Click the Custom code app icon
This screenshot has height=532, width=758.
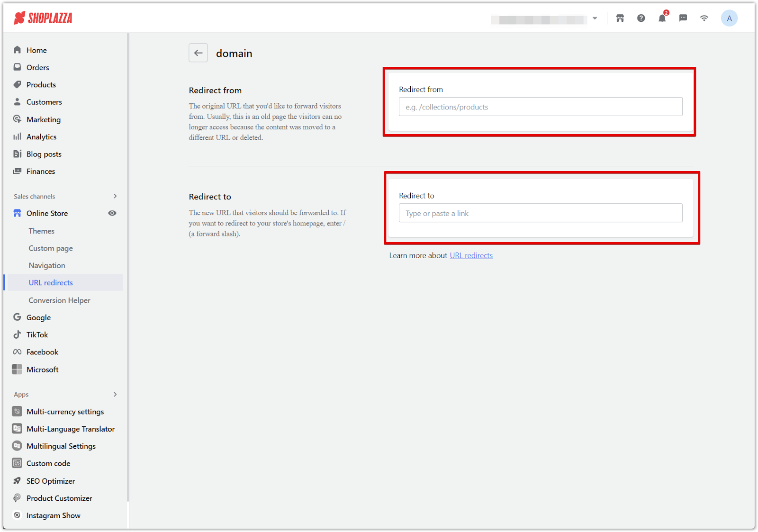[x=17, y=463]
